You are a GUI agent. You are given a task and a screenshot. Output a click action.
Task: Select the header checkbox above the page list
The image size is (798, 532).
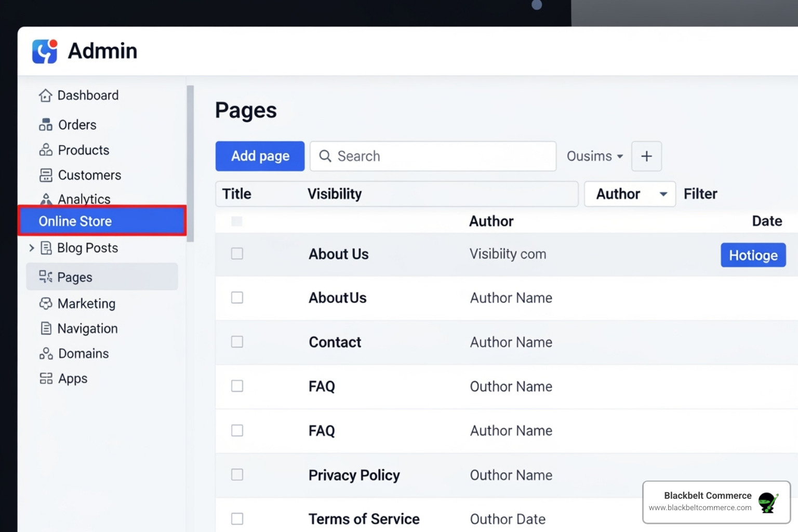click(236, 221)
